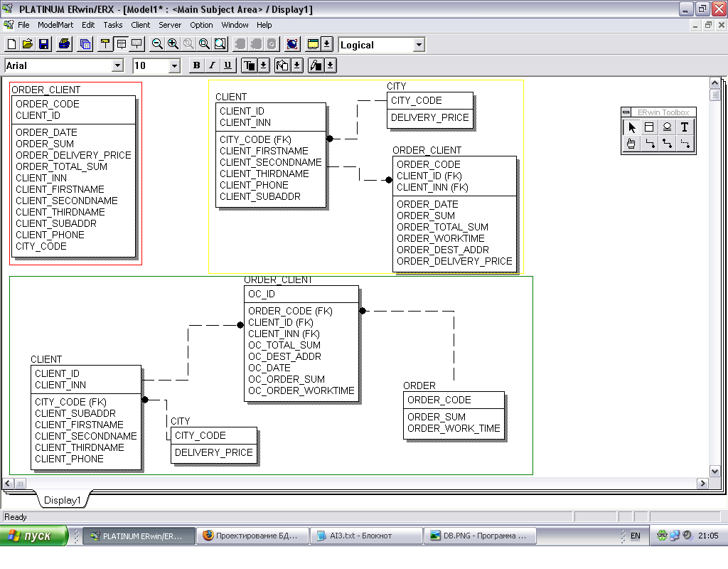The width and height of the screenshot is (728, 569).
Task: Click the Windows Start button
Action: coord(34,536)
